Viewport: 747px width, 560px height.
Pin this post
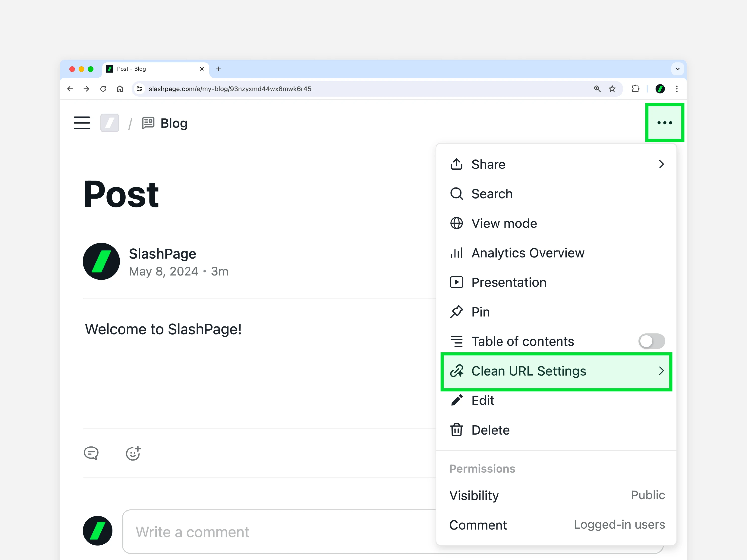tap(556, 312)
